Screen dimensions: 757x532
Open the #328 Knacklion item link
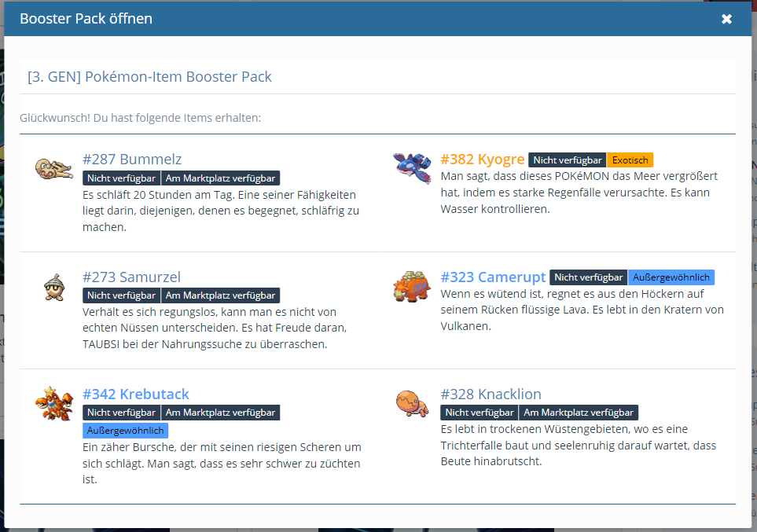click(x=491, y=394)
